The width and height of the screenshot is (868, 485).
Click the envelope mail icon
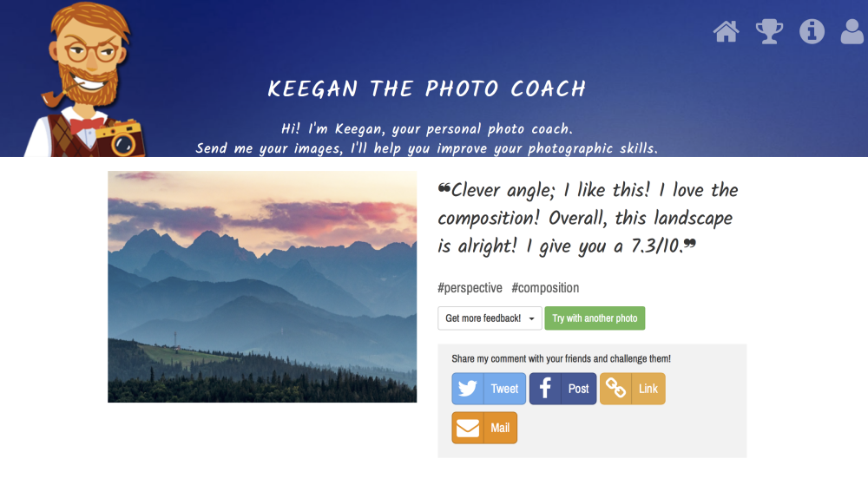[468, 428]
